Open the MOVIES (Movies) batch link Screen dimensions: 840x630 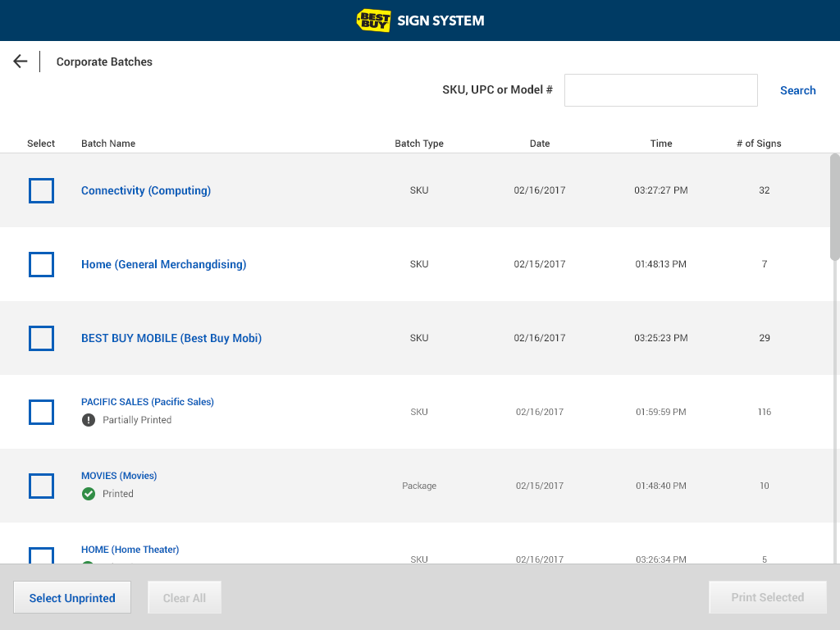(x=119, y=476)
